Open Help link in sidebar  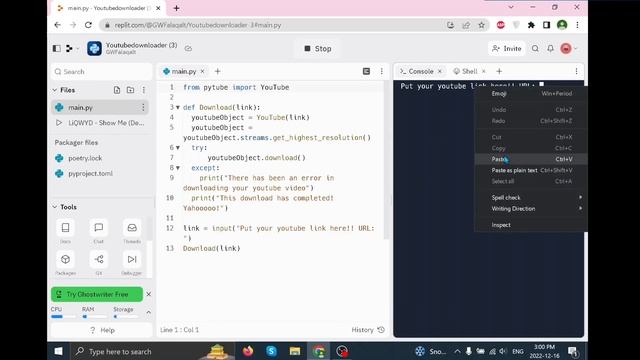(x=102, y=330)
